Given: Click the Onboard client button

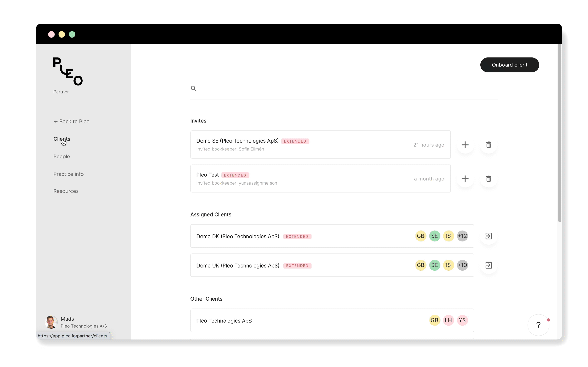Looking at the screenshot, I should (x=509, y=65).
